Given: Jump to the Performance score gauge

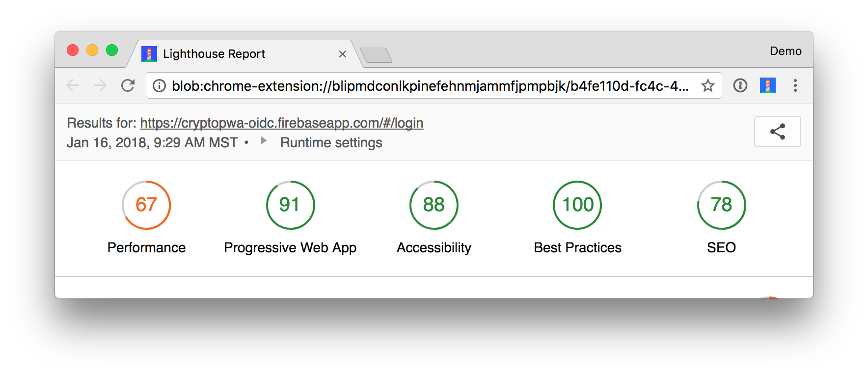Looking at the screenshot, I should pyautogui.click(x=146, y=205).
